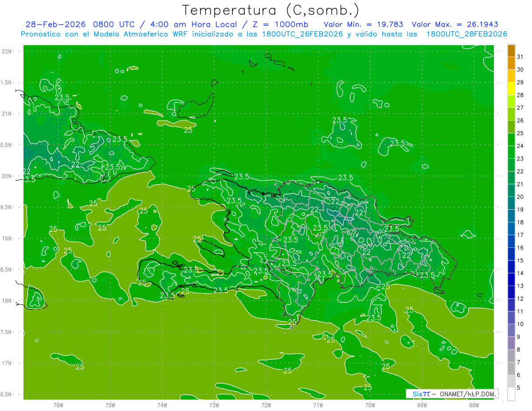The width and height of the screenshot is (532, 411).
Task: Click the '70W' longitude axis label
Action: point(370,405)
